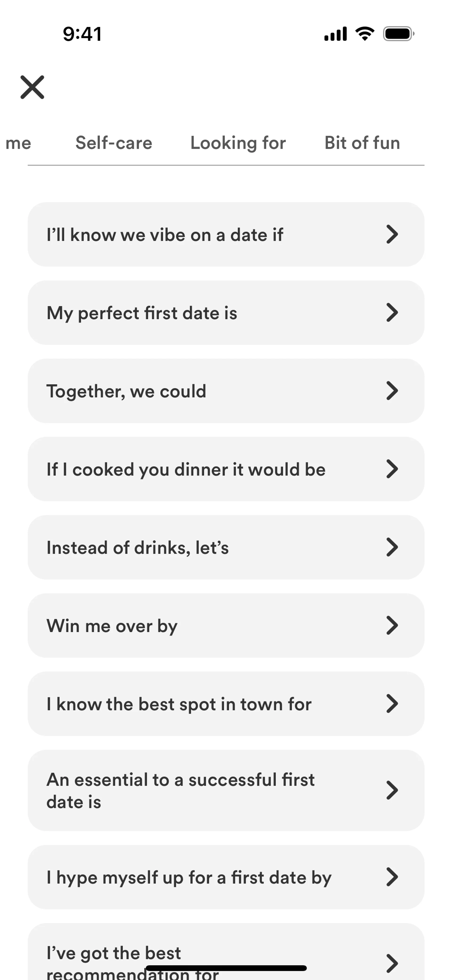
Task: Open chevron next to 'Together, we could'
Action: (392, 391)
